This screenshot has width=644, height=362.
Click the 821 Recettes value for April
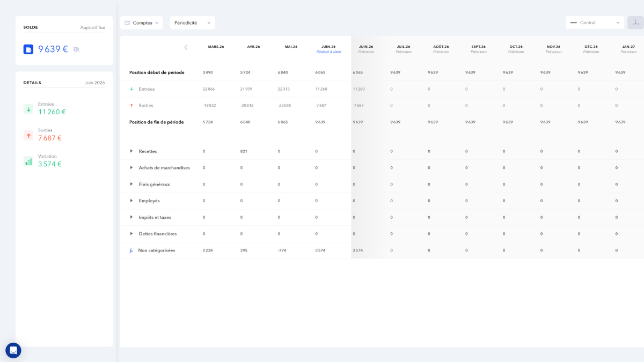244,151
